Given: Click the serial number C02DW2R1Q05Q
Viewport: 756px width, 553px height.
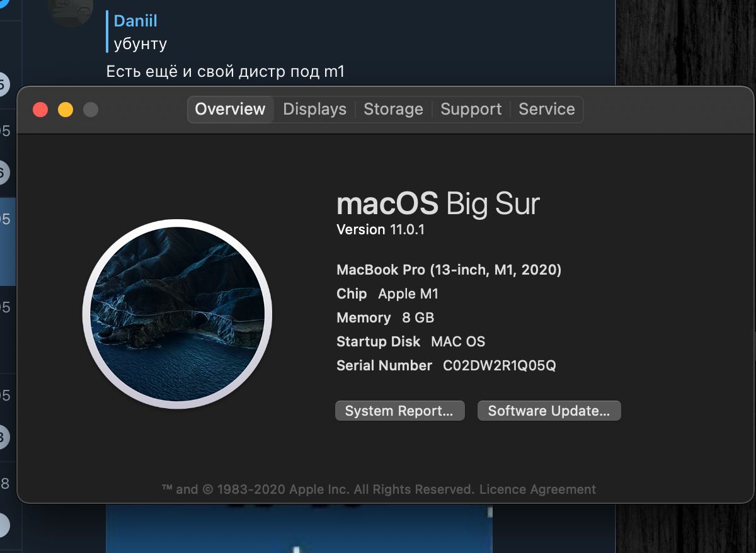Looking at the screenshot, I should (500, 365).
